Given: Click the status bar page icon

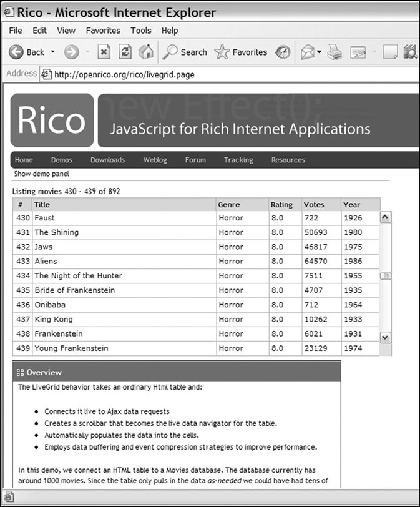Looking at the screenshot, I should (8, 496).
